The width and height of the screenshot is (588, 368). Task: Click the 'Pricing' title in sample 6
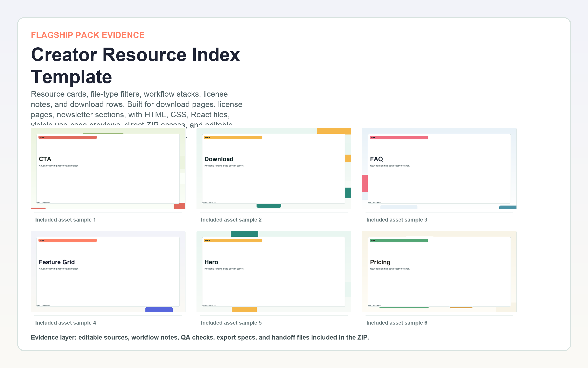(x=380, y=262)
